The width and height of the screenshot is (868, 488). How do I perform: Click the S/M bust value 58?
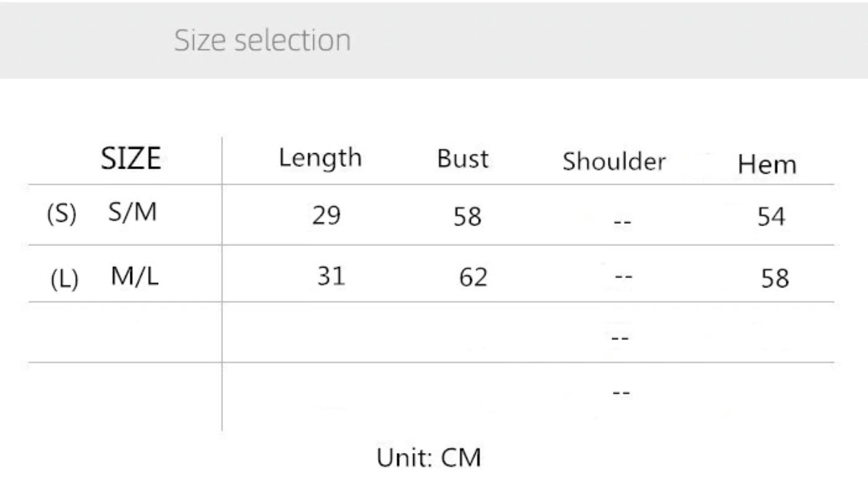466,218
